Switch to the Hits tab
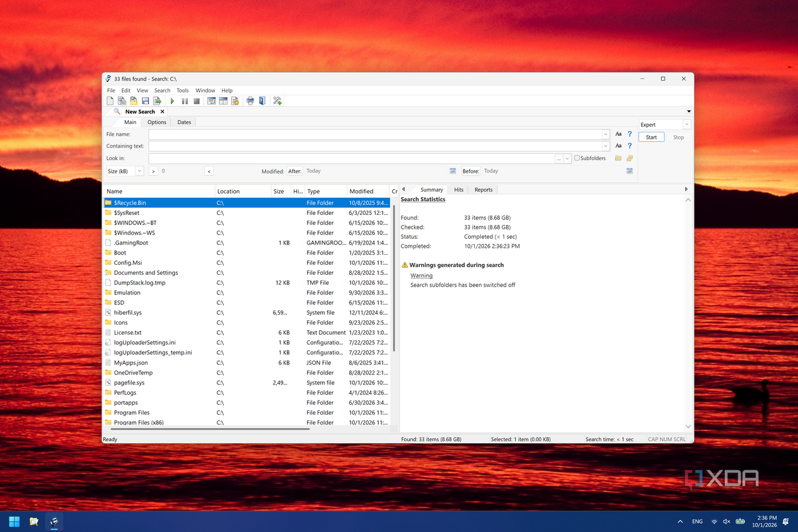This screenshot has width=798, height=532. [459, 190]
